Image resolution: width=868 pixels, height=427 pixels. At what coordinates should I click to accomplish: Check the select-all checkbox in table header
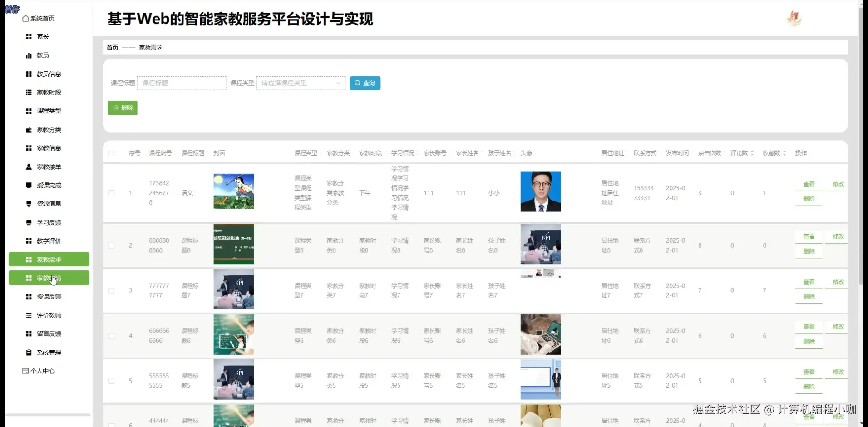[112, 153]
